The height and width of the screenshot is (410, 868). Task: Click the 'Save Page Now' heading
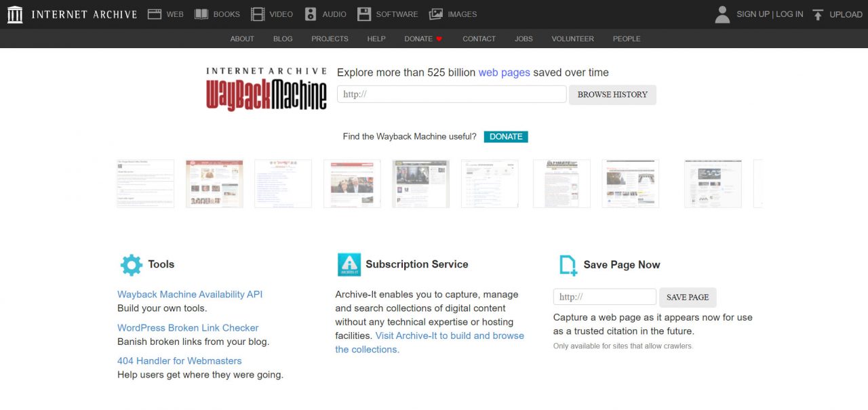(622, 265)
